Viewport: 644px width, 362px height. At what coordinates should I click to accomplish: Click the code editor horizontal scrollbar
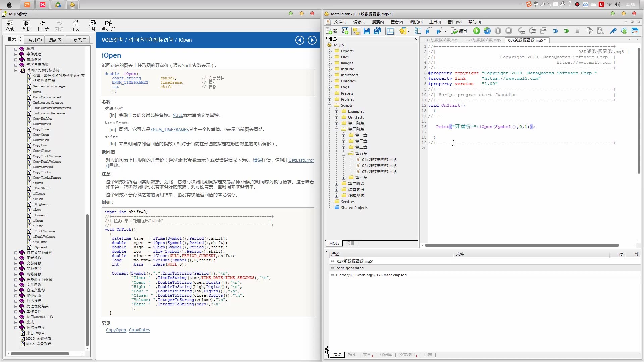coord(522,245)
